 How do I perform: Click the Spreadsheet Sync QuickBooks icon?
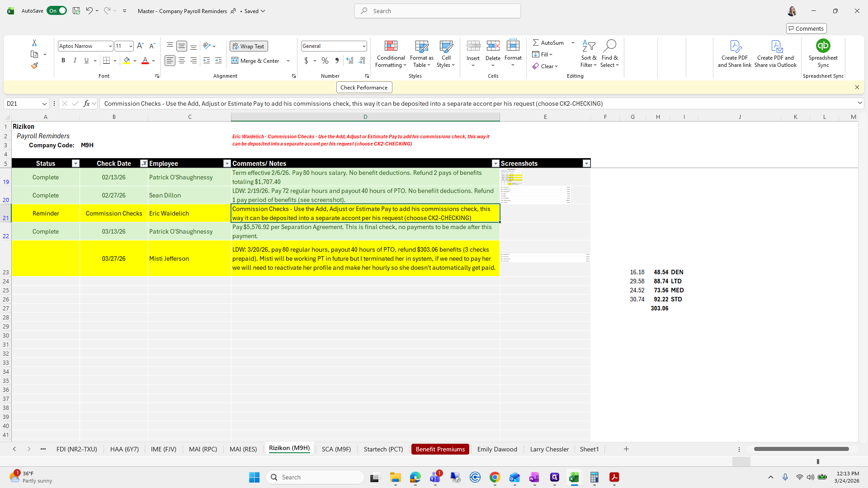823,46
